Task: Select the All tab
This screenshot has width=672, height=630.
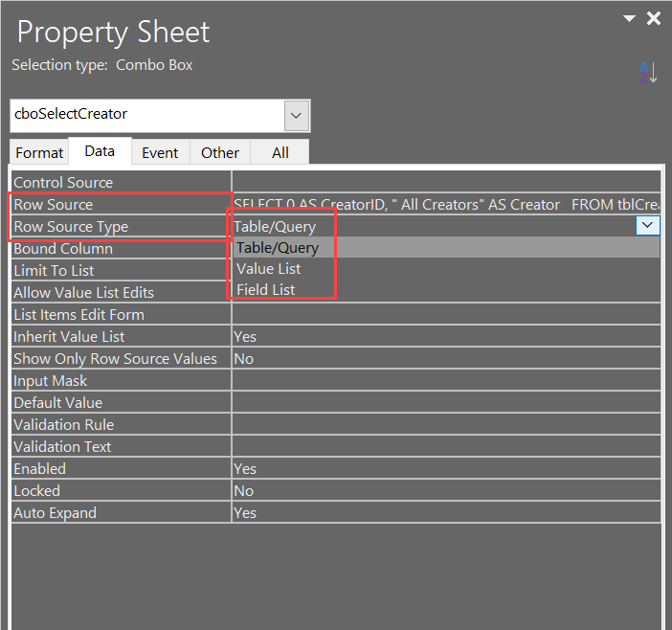Action: pyautogui.click(x=280, y=152)
